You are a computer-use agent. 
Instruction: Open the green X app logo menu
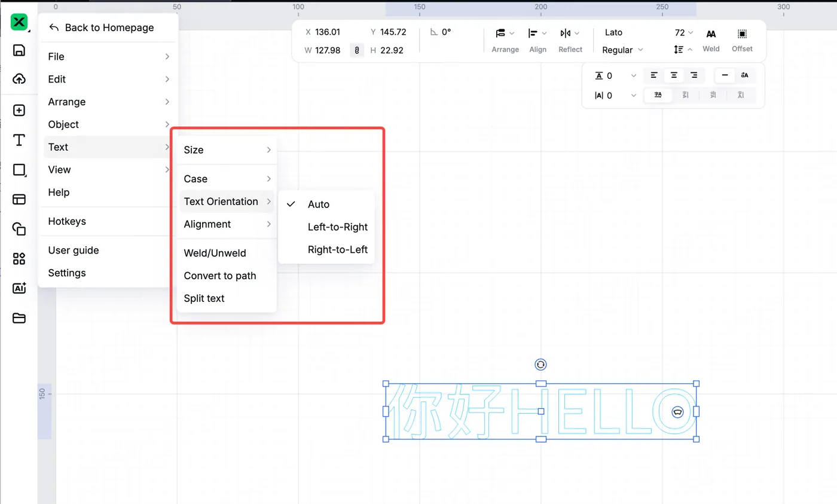coord(19,22)
